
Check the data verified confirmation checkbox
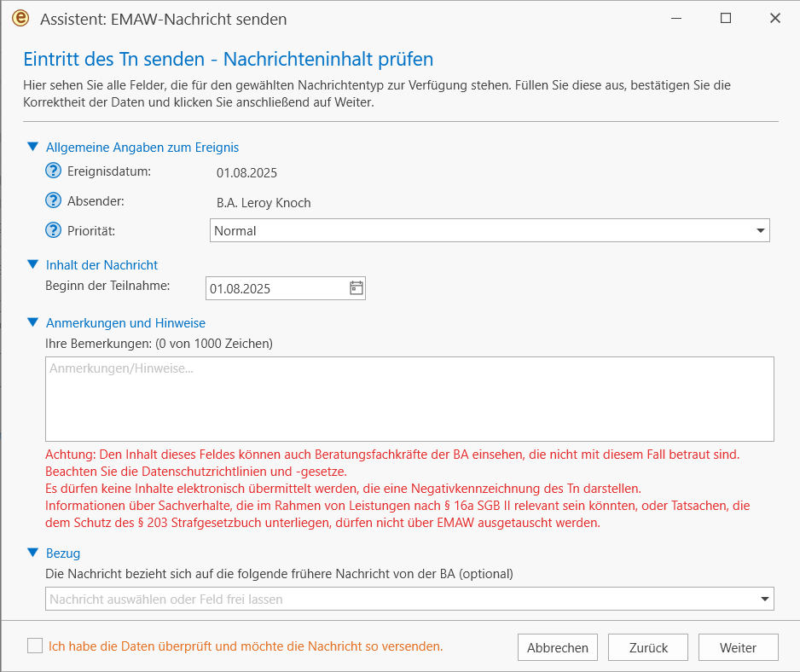click(x=35, y=646)
